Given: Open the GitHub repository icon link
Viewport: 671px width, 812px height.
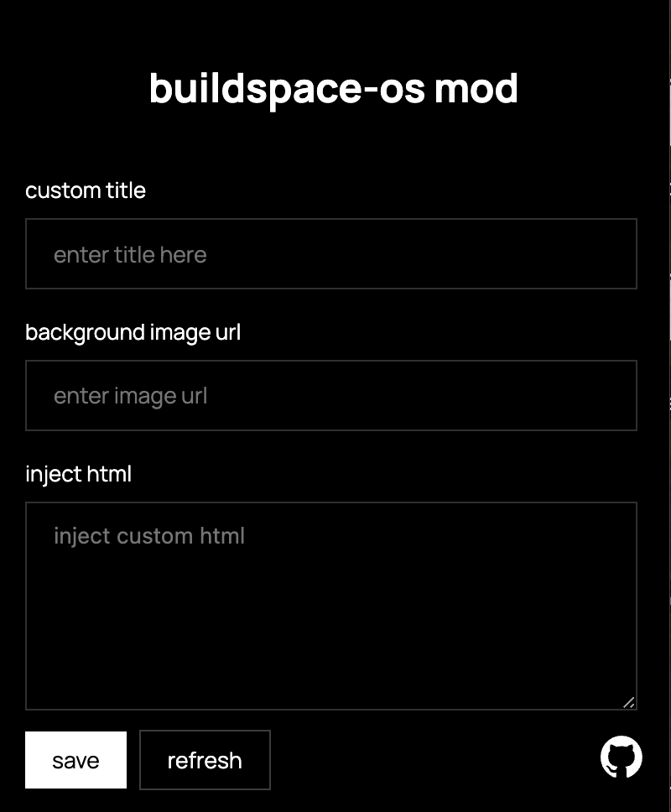Looking at the screenshot, I should click(622, 757).
